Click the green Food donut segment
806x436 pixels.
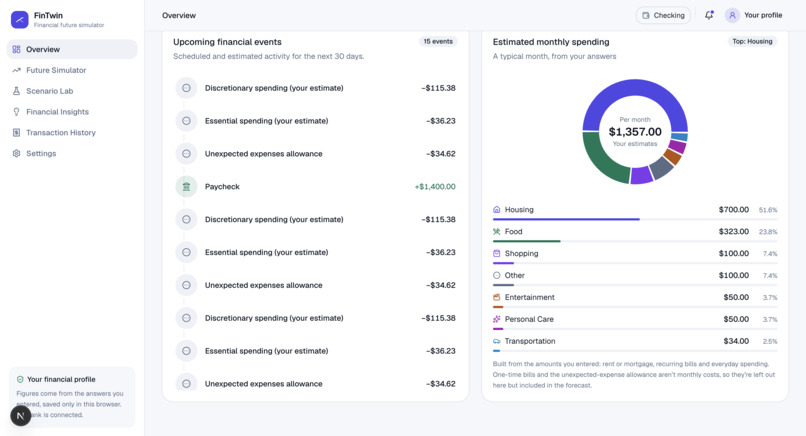pyautogui.click(x=599, y=159)
